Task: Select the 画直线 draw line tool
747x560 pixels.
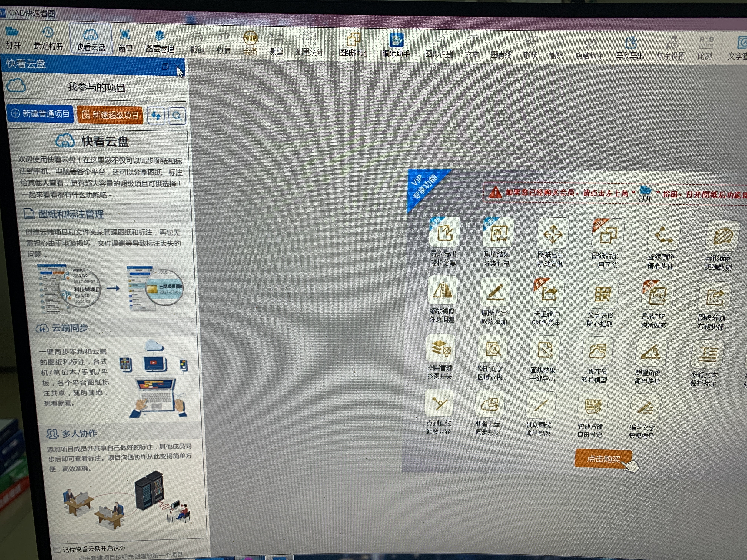Action: tap(501, 48)
